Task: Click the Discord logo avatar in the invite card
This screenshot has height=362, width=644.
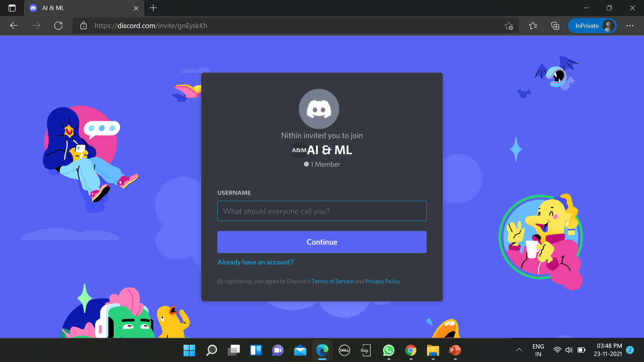Action: [x=319, y=109]
